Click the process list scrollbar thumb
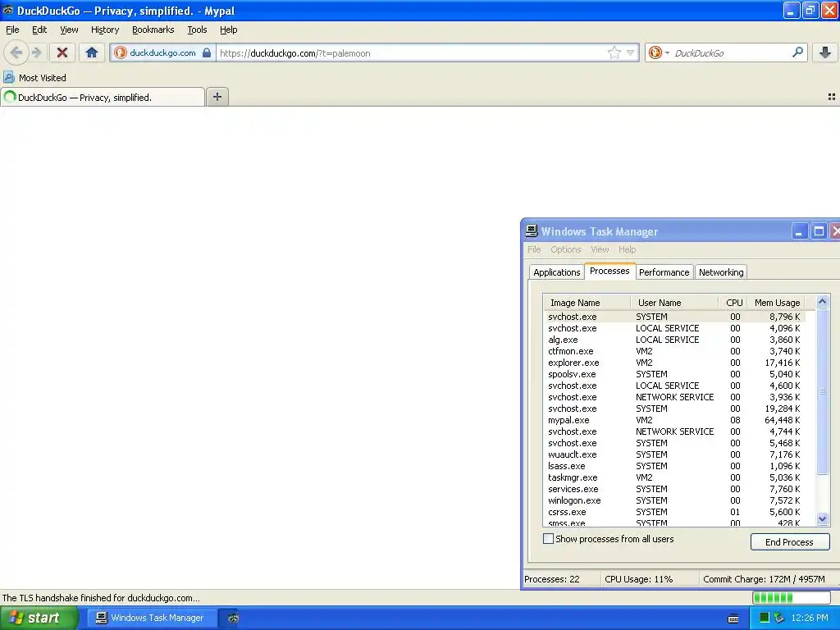 coord(822,391)
